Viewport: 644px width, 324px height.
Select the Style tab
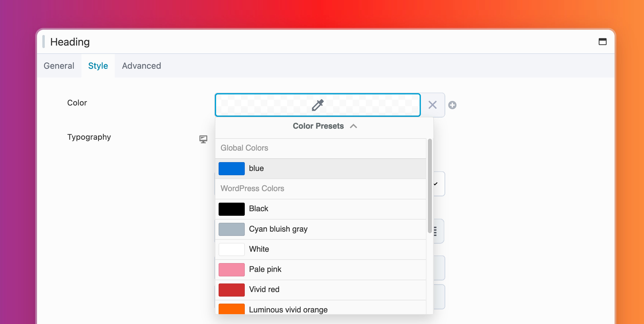[x=98, y=66]
